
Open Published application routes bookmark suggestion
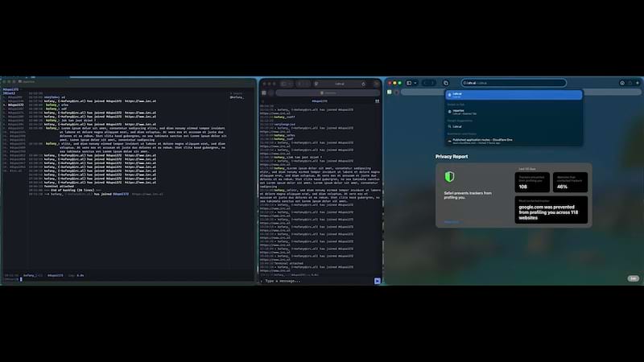[x=513, y=139]
